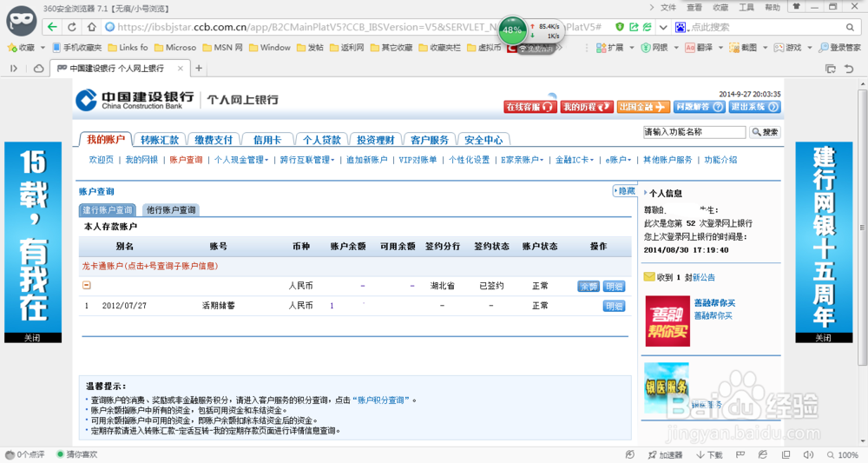868x463 pixels.
Task: Close the left 15载 banner with 关闭
Action: tap(33, 338)
